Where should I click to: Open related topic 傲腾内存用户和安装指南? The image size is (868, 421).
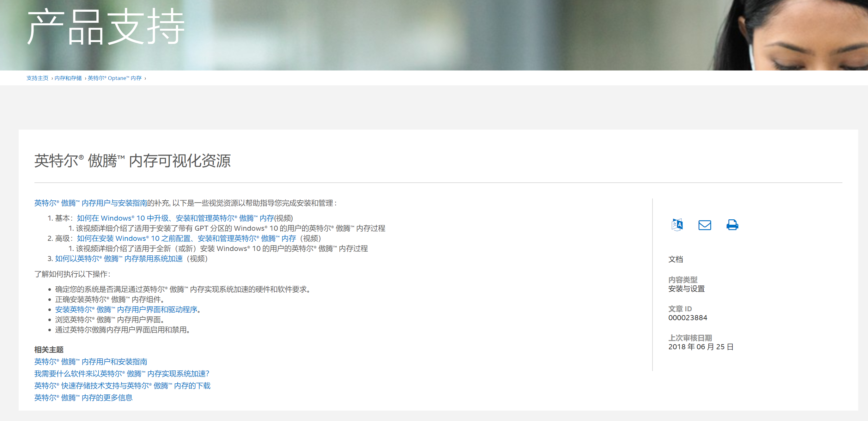pyautogui.click(x=91, y=362)
